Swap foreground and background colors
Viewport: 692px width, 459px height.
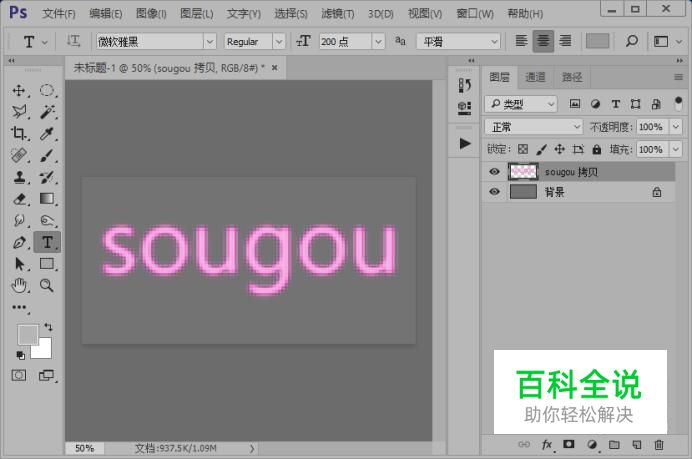(48, 327)
